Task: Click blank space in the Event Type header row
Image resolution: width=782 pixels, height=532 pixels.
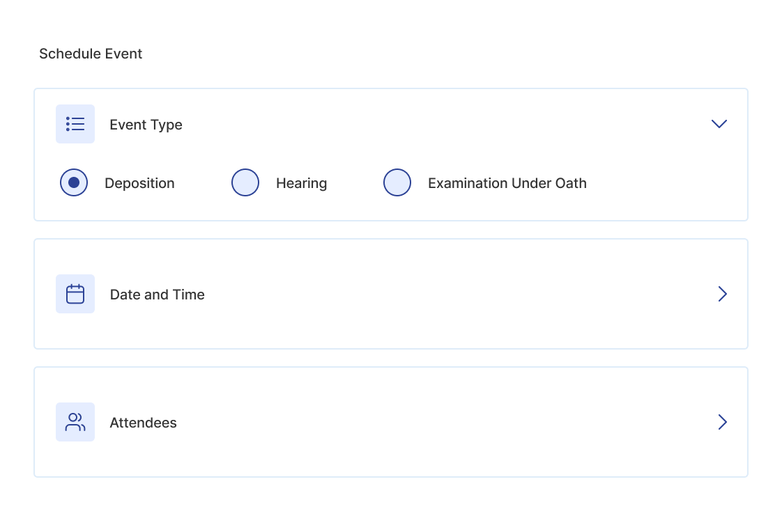Action: pos(432,124)
